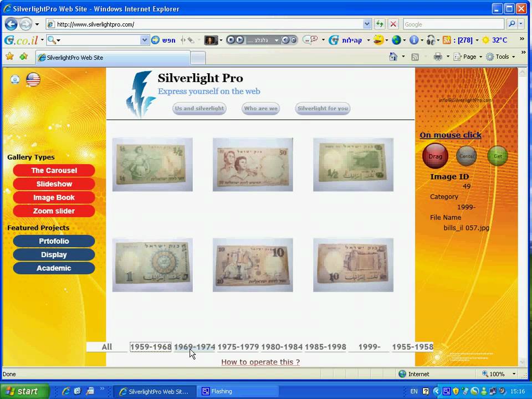
Task: Click the half-lira green woman banknote thumbnail
Action: (152, 165)
